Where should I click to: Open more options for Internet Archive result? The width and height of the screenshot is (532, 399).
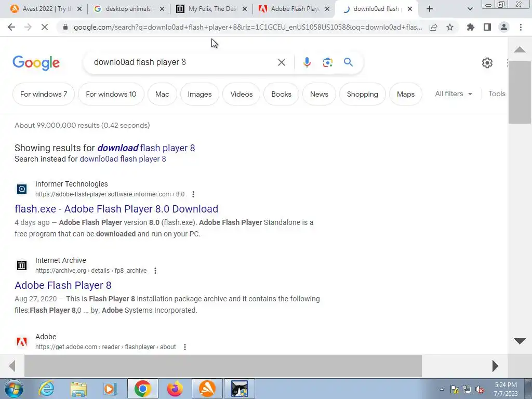click(x=155, y=271)
